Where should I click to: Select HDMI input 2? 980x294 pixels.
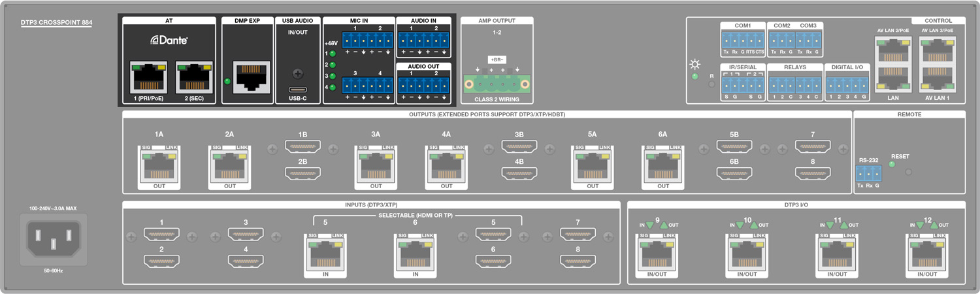click(x=161, y=261)
